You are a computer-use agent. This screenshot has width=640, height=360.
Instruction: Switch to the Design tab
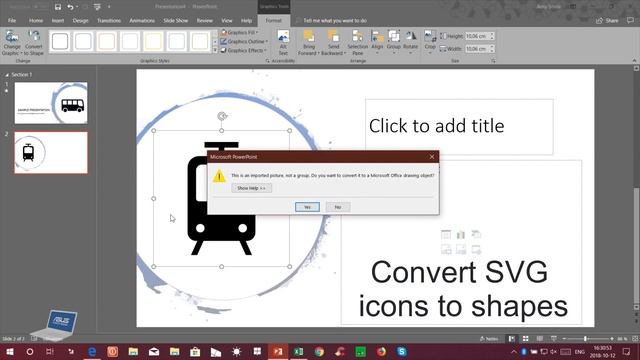[x=80, y=20]
